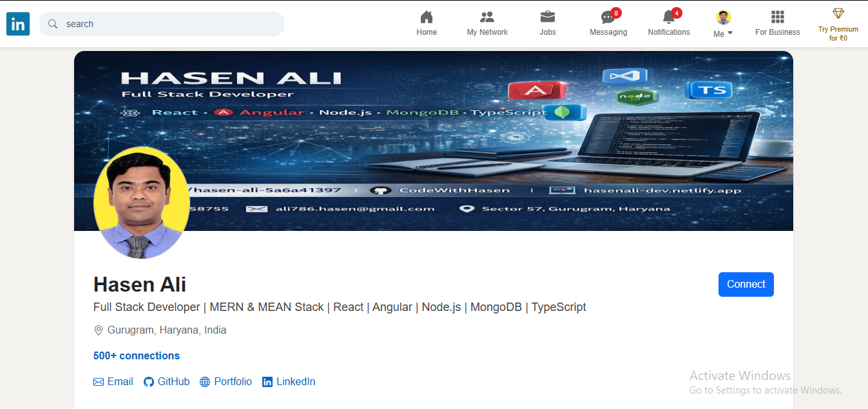Click banner email ali786.hasen@gmail.com

tap(354, 208)
